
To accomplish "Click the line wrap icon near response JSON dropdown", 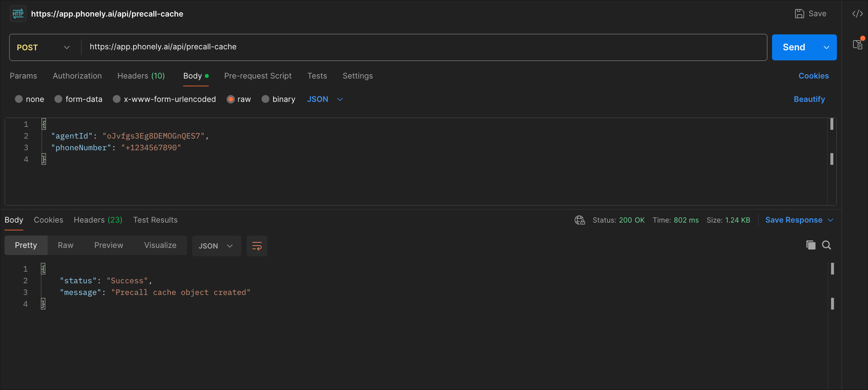I will (257, 246).
